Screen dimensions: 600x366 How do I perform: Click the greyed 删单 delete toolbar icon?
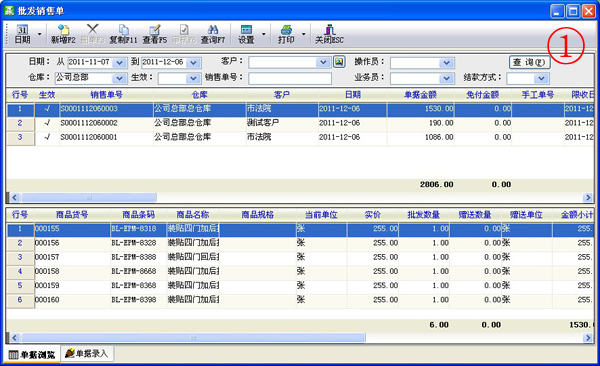(x=92, y=34)
